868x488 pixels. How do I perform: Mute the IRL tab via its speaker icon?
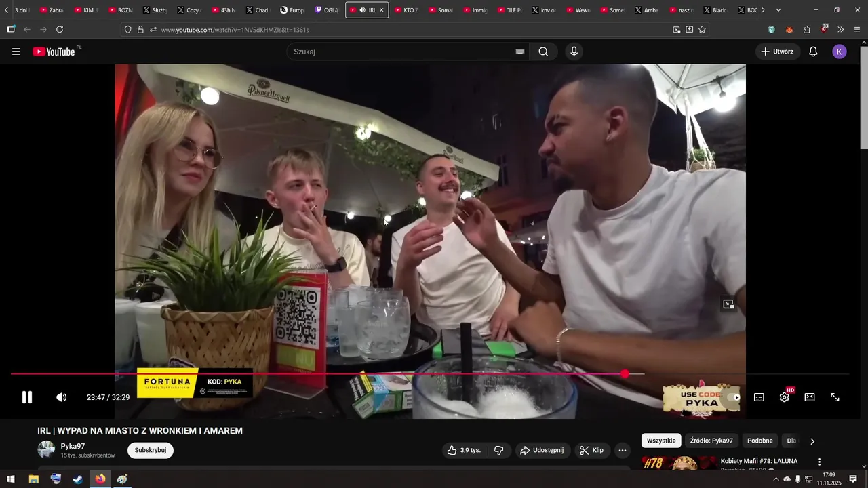(x=362, y=10)
